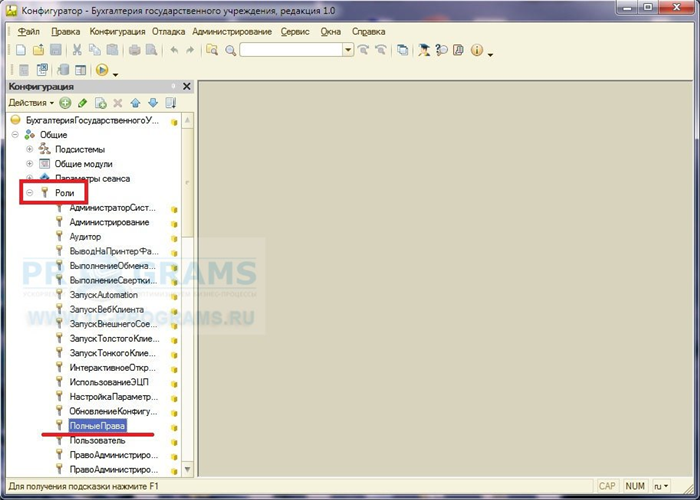Click the update database configuration cylinder icon
This screenshot has height=500, width=700.
(x=63, y=70)
